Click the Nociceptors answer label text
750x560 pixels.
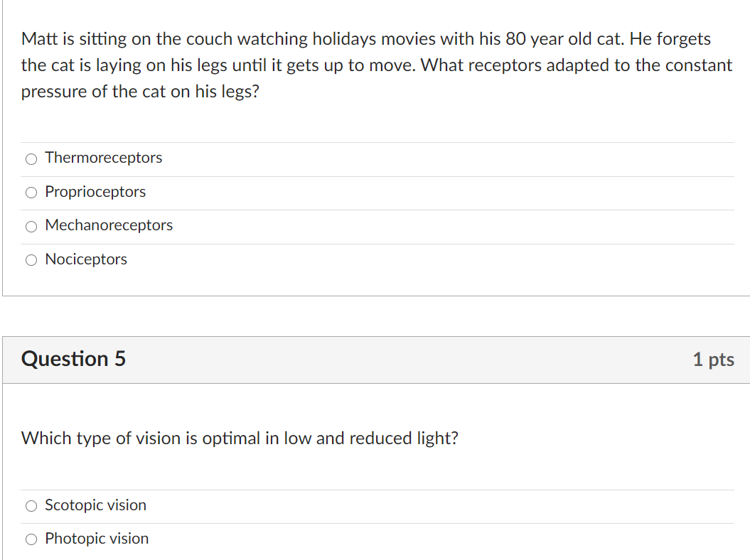tap(86, 259)
